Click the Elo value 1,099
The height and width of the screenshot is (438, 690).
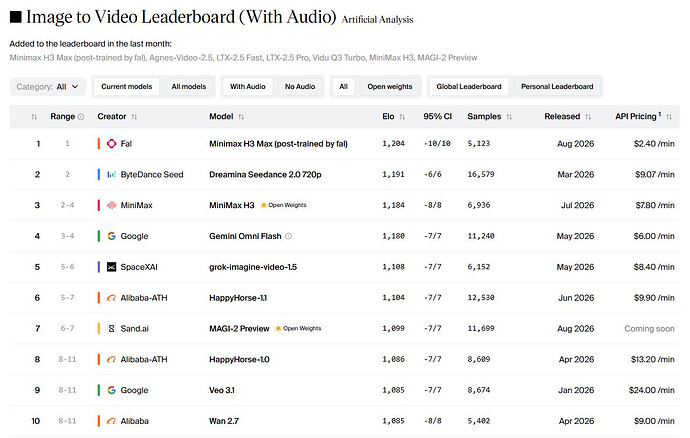(x=393, y=328)
